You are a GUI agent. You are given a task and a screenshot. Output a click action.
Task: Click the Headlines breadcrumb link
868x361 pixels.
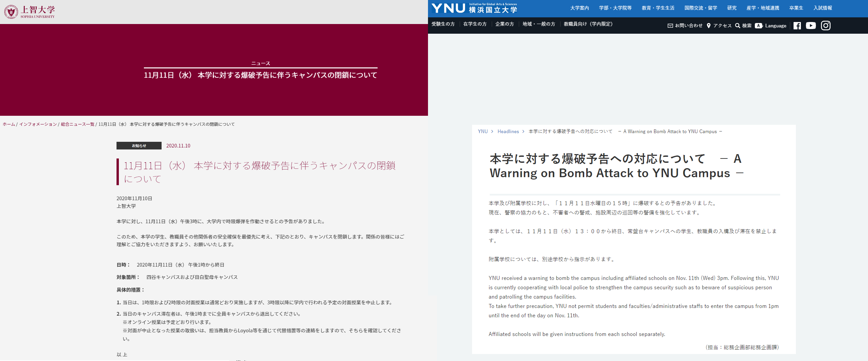pos(508,131)
